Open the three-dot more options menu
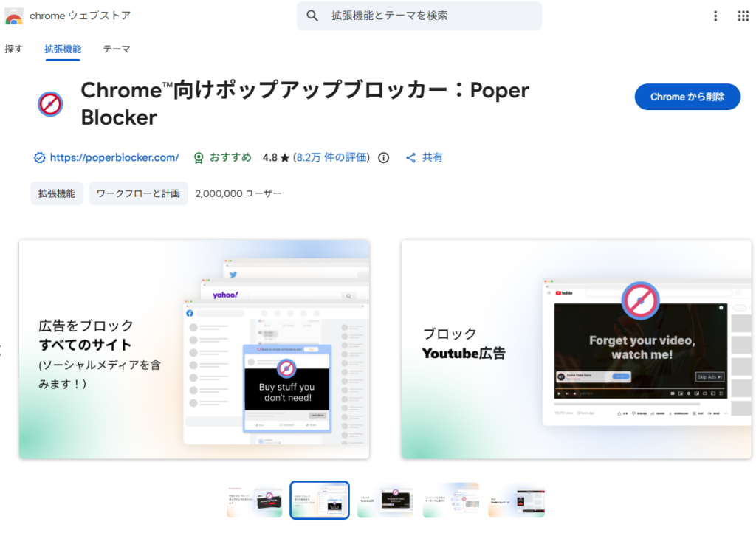 [715, 16]
